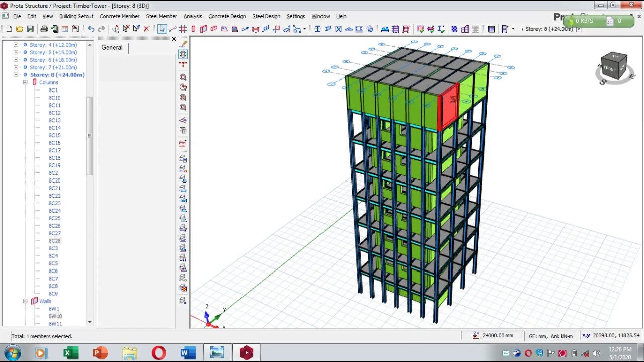Delete selection with the red X icon

click(147, 29)
